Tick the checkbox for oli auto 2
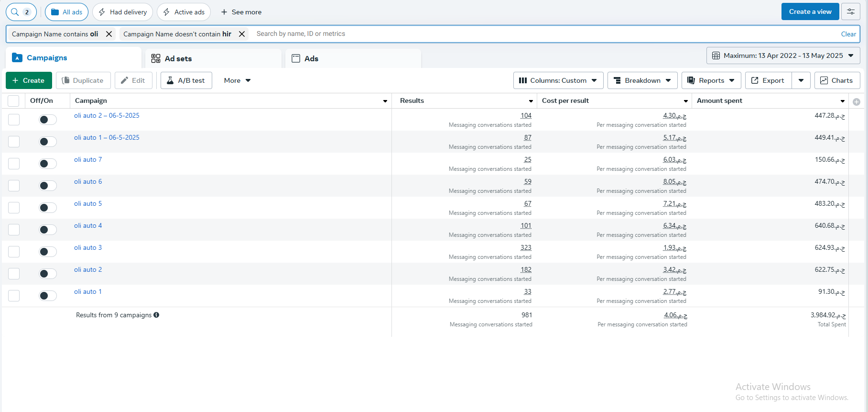 point(14,274)
